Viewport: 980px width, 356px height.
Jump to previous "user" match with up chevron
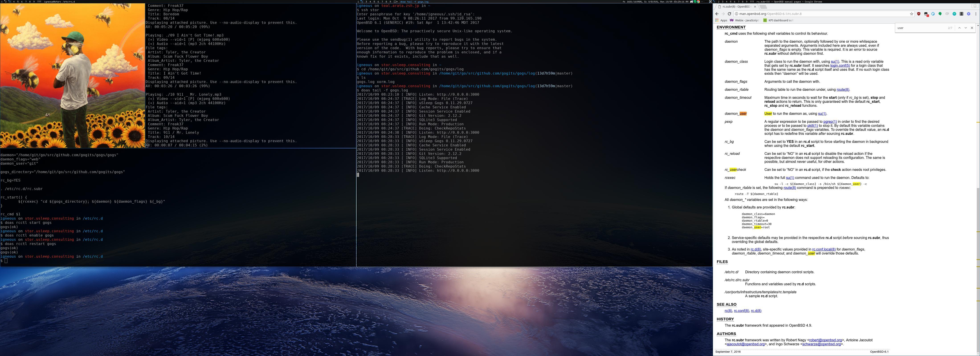coord(960,28)
